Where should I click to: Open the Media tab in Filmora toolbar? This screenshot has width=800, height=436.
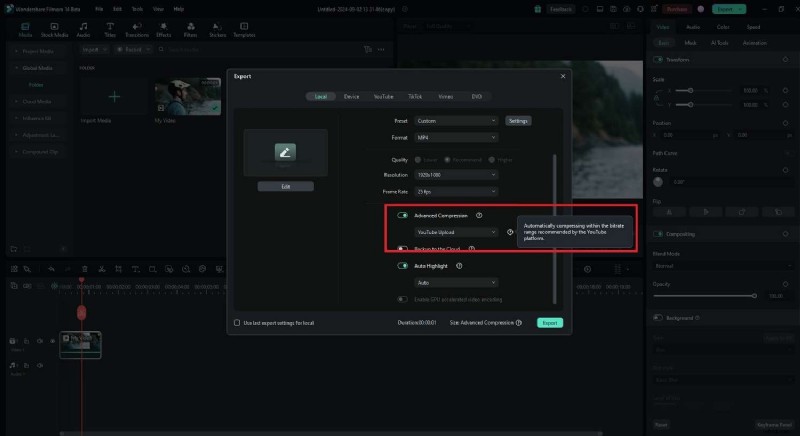click(x=25, y=30)
